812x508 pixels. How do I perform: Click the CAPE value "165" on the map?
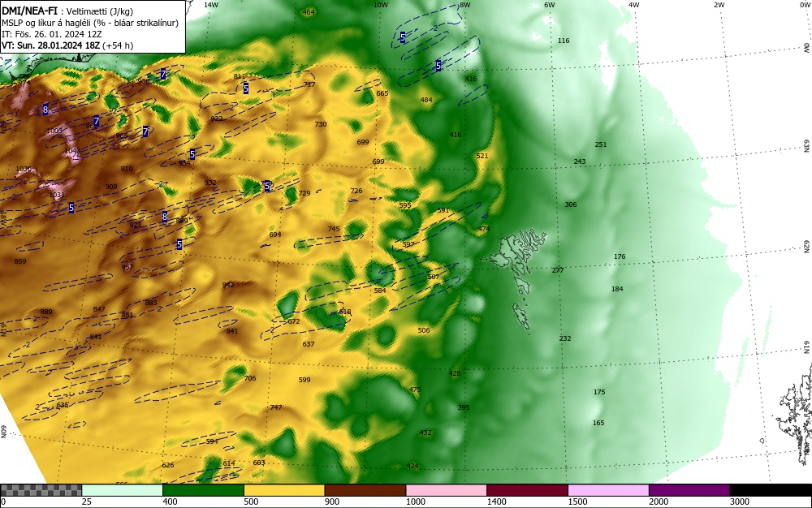pos(598,423)
